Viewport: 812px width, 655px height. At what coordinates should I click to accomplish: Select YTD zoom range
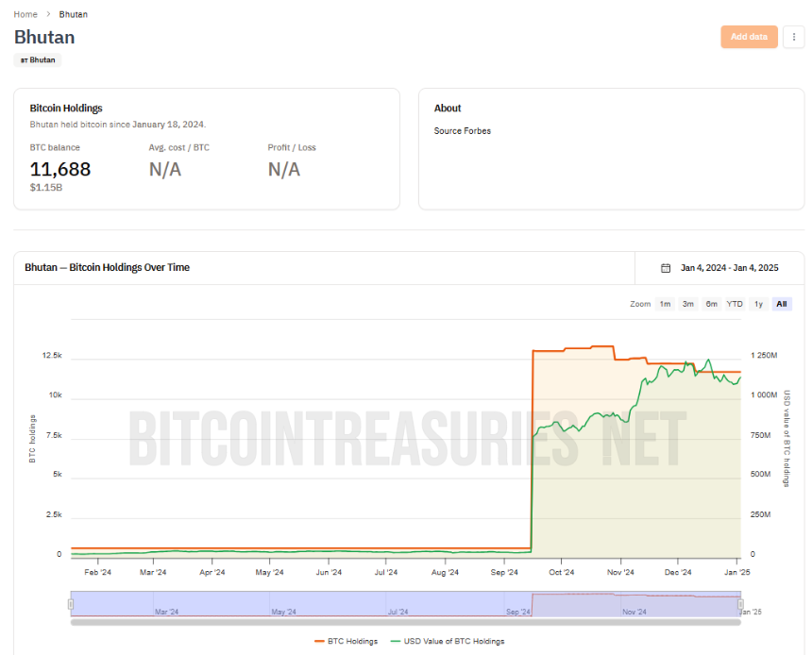735,304
